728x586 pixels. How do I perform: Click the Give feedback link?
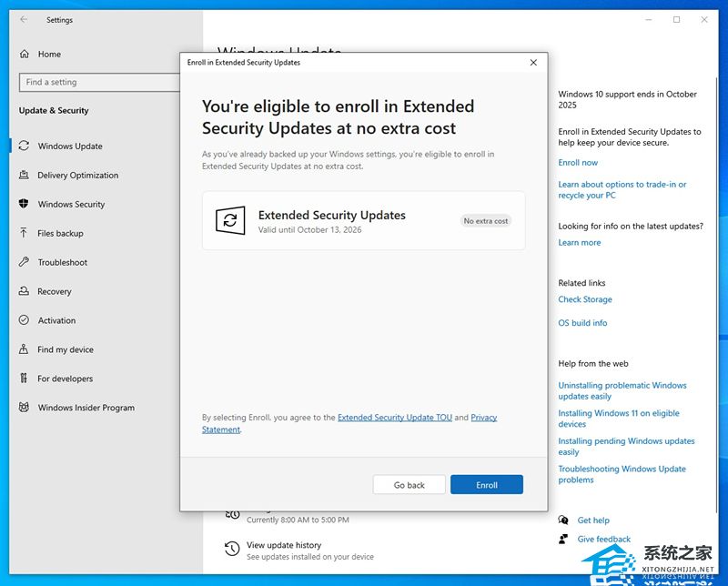click(603, 539)
